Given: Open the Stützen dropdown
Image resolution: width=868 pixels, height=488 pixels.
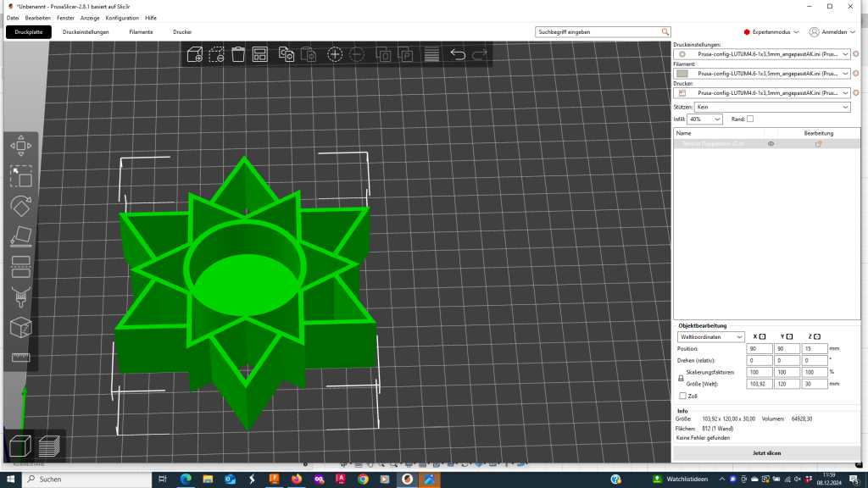Looking at the screenshot, I should [x=771, y=107].
